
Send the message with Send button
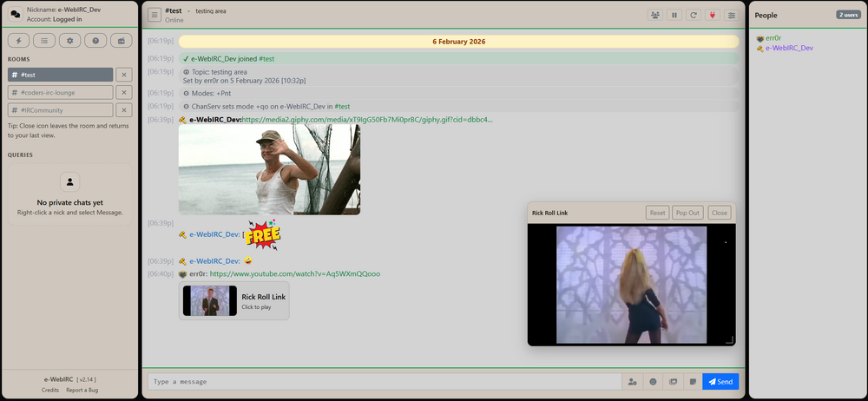720,382
